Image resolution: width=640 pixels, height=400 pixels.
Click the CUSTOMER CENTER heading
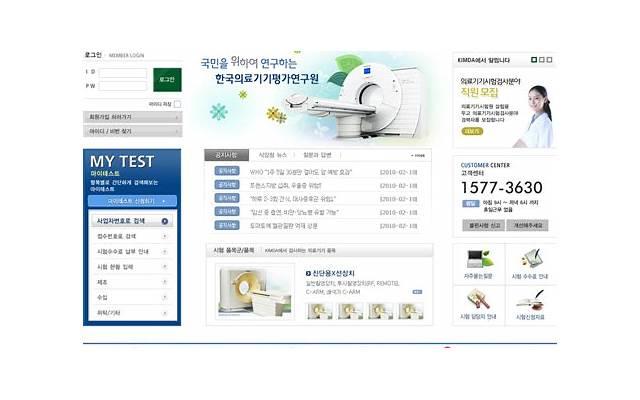pyautogui.click(x=485, y=165)
